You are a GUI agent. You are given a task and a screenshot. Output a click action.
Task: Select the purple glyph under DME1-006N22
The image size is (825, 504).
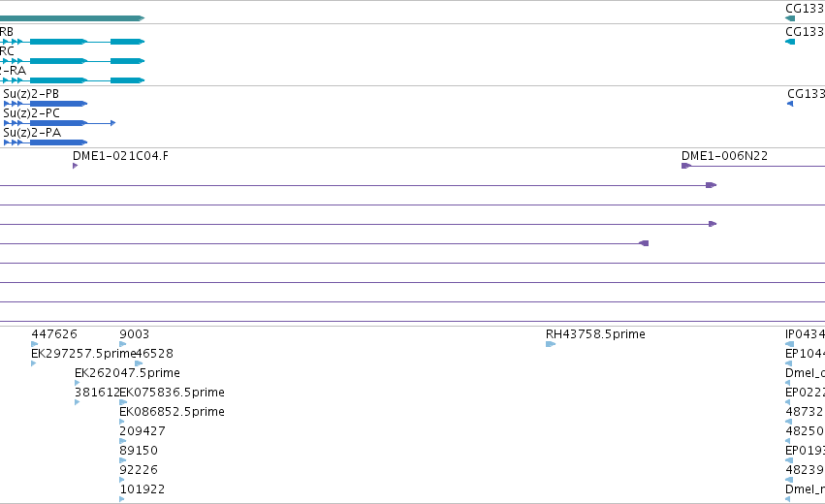(686, 166)
